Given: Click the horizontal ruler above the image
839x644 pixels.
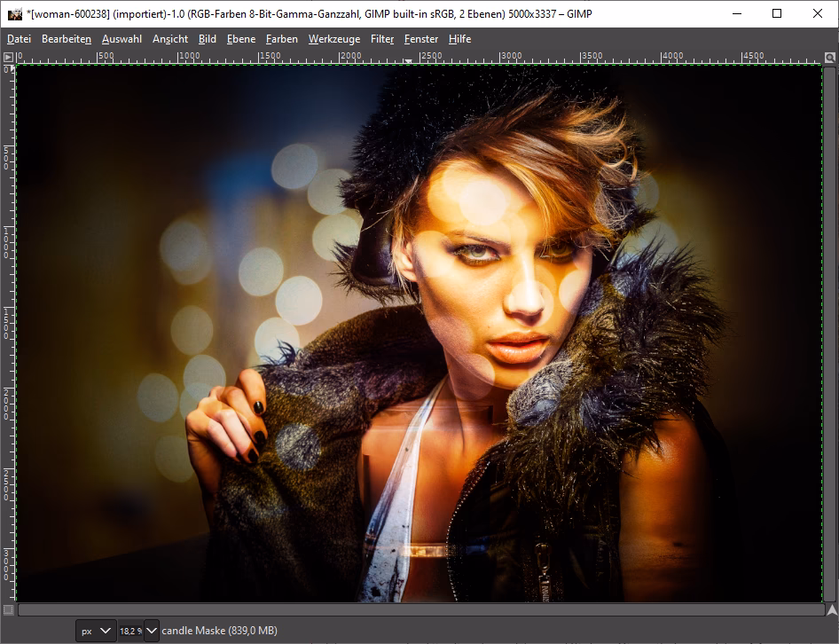Looking at the screenshot, I should 417,57.
